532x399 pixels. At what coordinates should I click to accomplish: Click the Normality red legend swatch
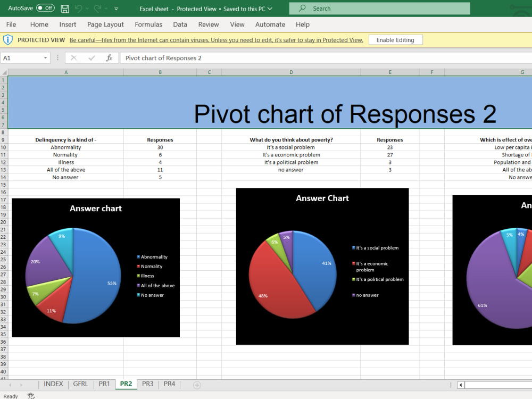coord(138,267)
